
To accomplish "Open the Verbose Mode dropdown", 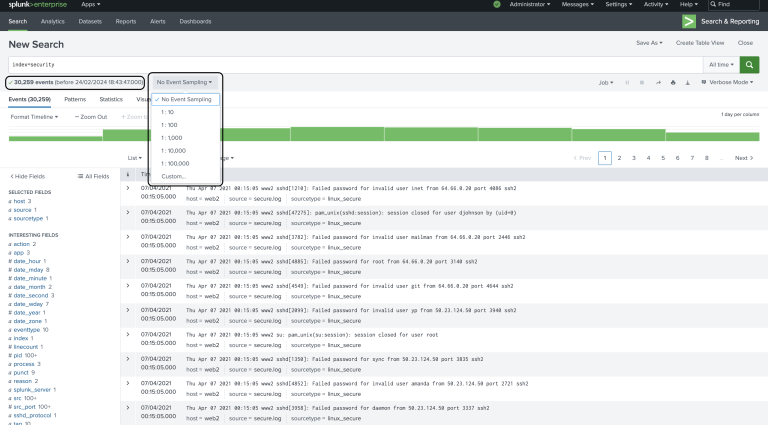I will pyautogui.click(x=730, y=82).
